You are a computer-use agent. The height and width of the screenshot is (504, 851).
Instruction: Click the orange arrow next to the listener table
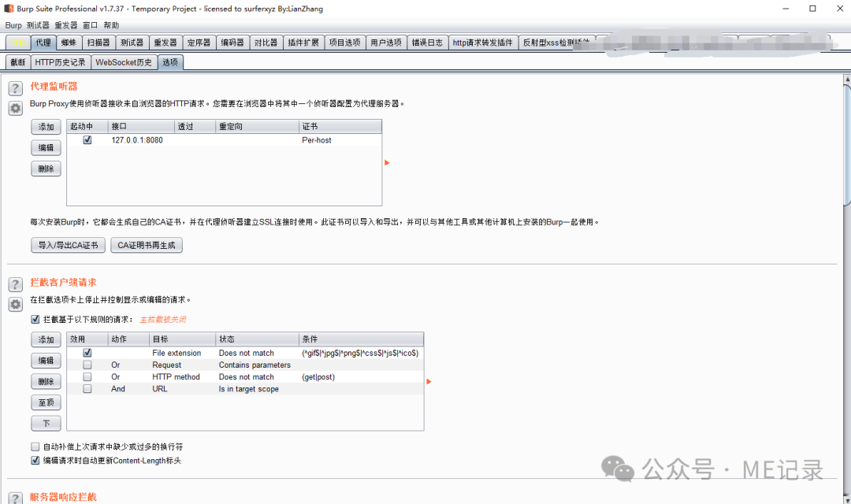click(x=386, y=162)
